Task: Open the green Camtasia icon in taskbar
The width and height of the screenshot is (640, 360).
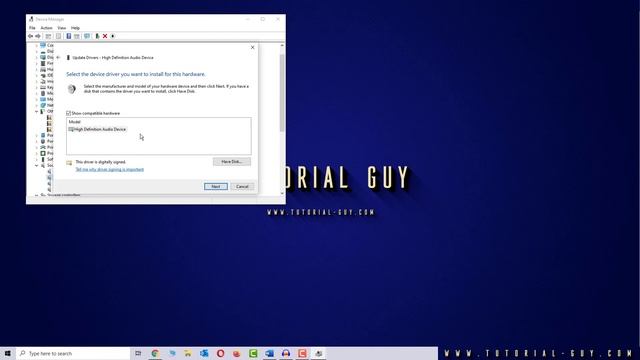Action: pyautogui.click(x=253, y=353)
